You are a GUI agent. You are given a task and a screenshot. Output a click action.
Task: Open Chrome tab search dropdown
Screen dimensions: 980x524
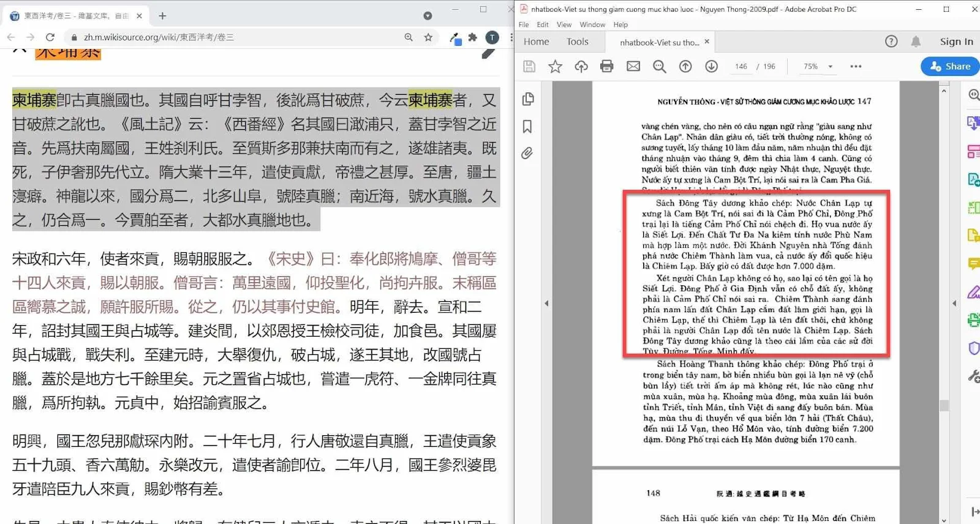coord(428,16)
